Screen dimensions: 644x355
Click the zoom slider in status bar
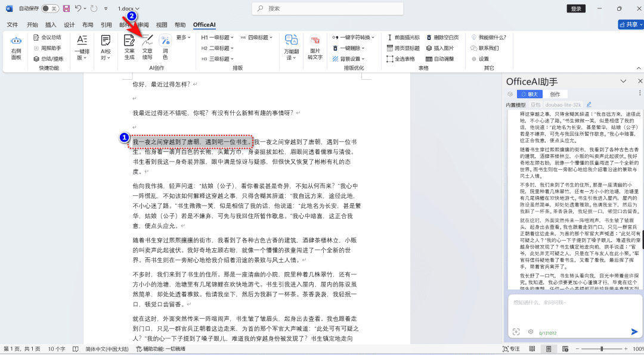[x=602, y=349]
